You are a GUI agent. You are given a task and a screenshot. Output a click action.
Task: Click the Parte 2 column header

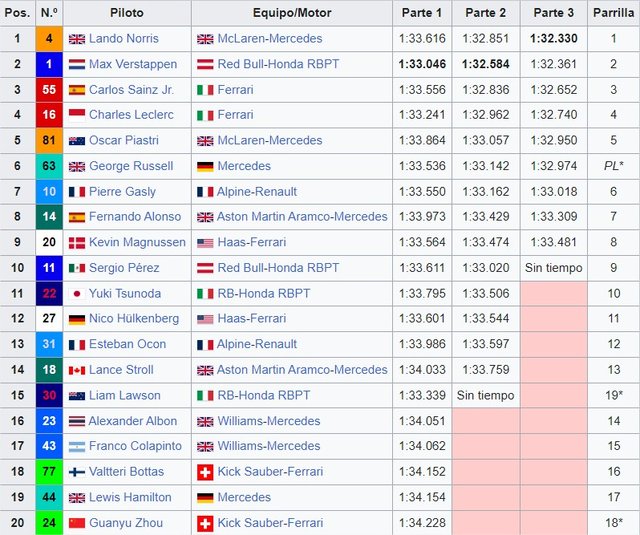coord(486,13)
